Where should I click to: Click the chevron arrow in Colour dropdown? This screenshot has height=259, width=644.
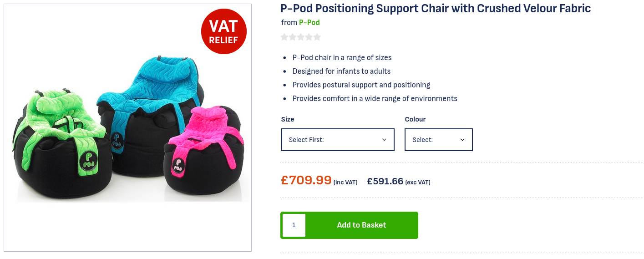462,140
